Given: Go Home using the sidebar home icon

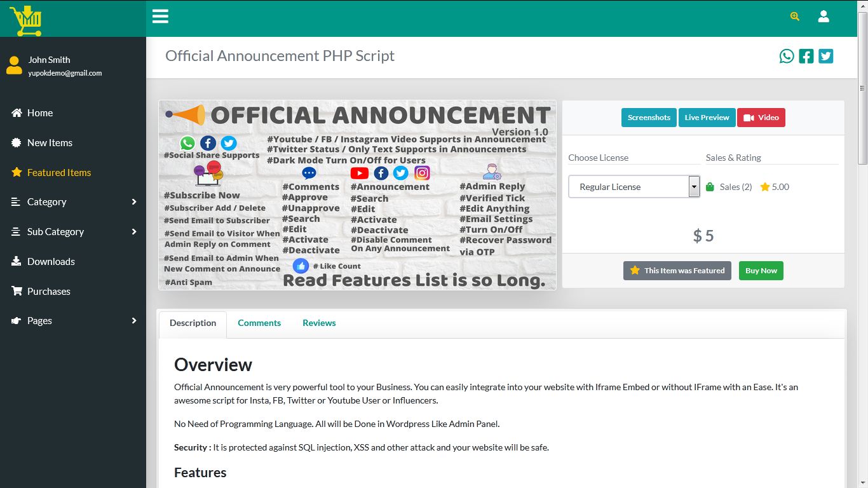Looking at the screenshot, I should click(39, 112).
